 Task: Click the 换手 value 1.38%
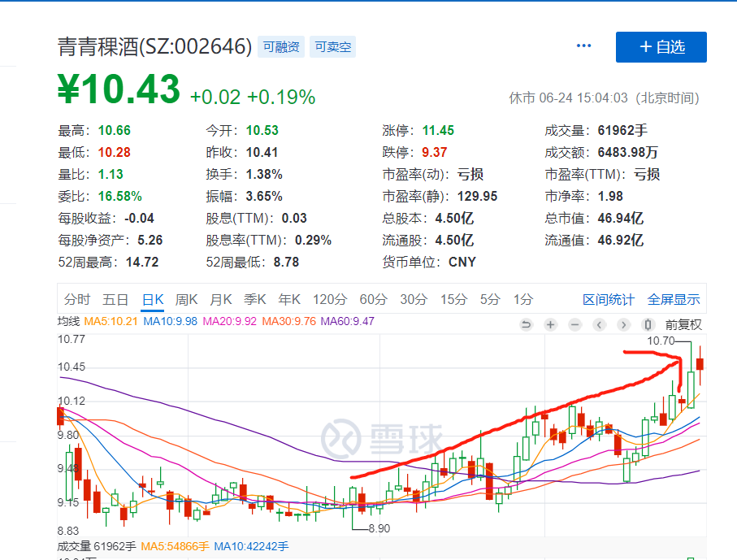pos(264,175)
